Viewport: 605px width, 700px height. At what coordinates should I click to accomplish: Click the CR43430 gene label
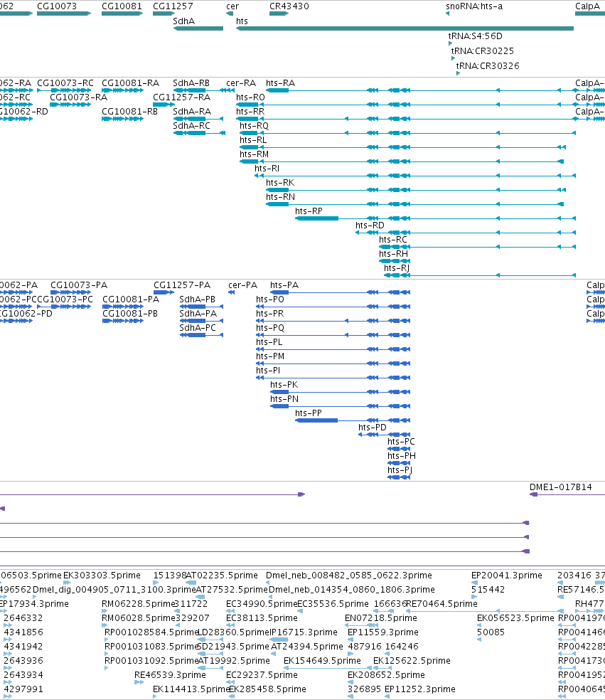tap(289, 6)
